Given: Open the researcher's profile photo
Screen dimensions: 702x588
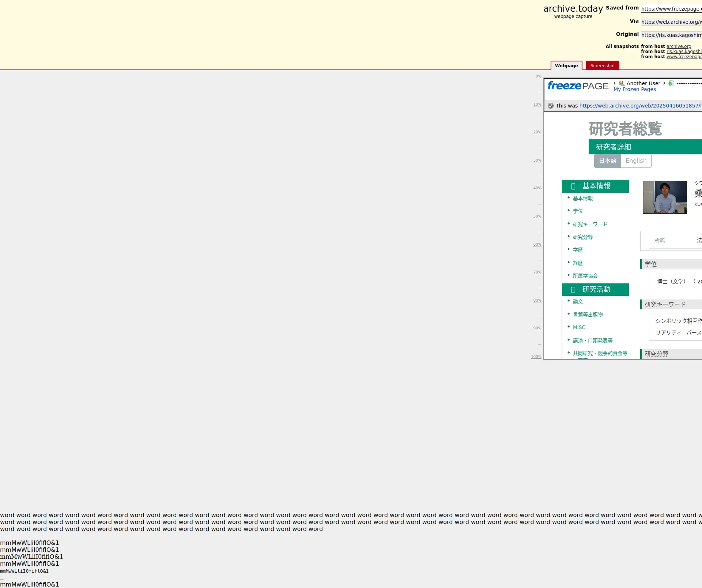Looking at the screenshot, I should pyautogui.click(x=665, y=197).
